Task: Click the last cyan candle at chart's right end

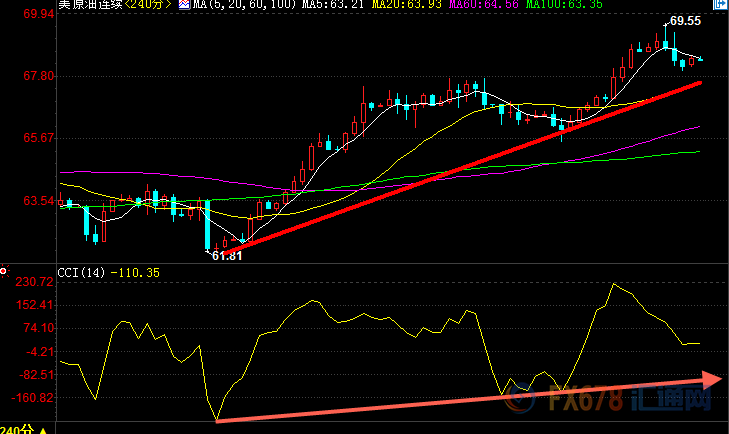Action: tap(700, 59)
